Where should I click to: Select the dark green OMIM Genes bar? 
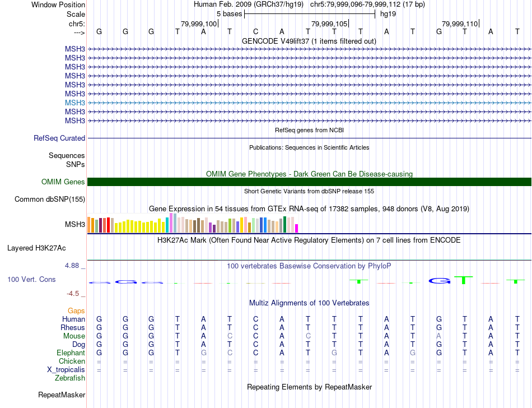coord(309,182)
